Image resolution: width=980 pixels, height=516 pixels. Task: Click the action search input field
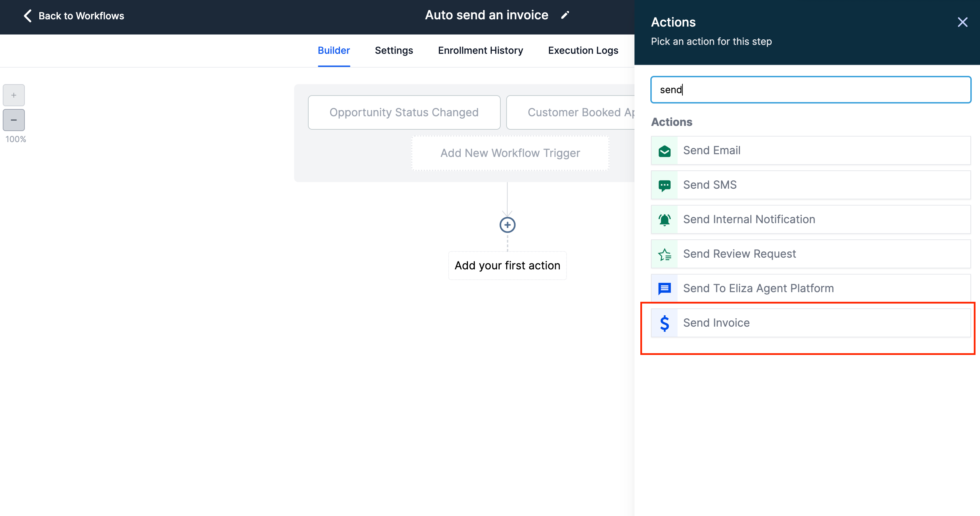tap(810, 90)
